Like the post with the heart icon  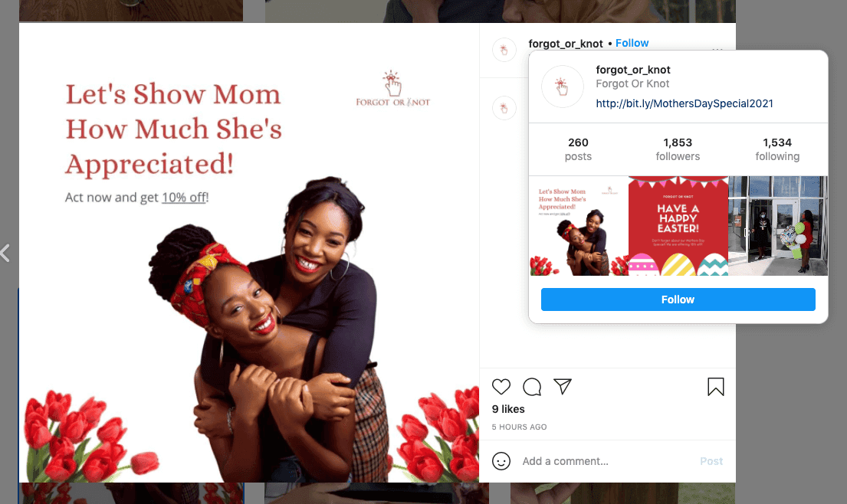click(x=501, y=386)
